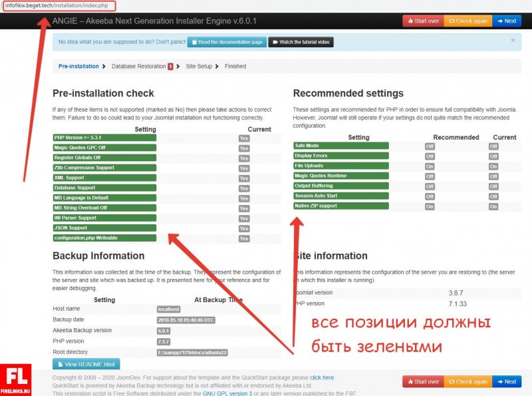This screenshot has height=396, width=532.
Task: Watch the tutorial video
Action: tap(301, 42)
